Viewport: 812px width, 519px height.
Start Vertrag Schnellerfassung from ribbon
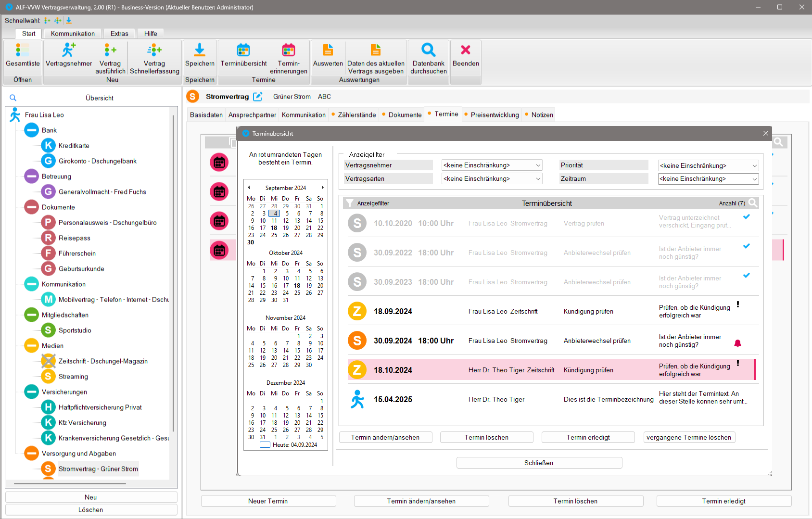pyautogui.click(x=154, y=50)
